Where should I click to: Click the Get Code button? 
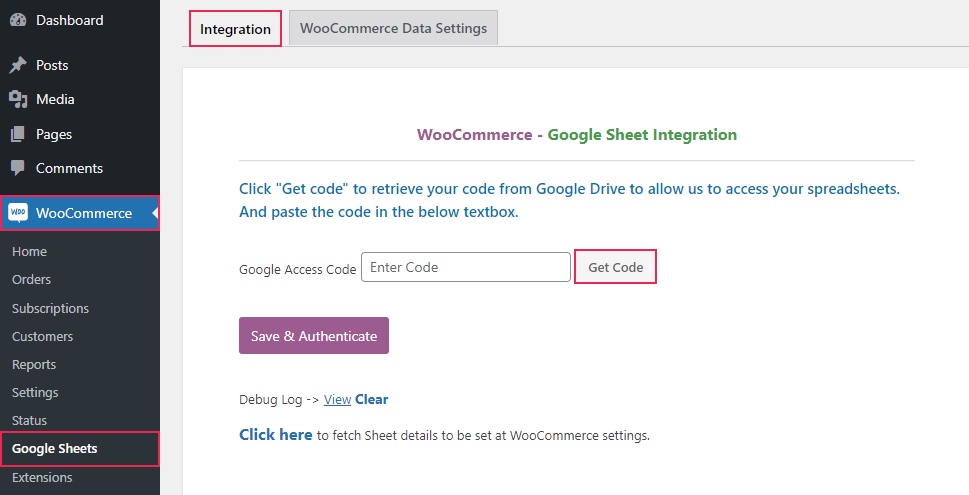click(616, 267)
